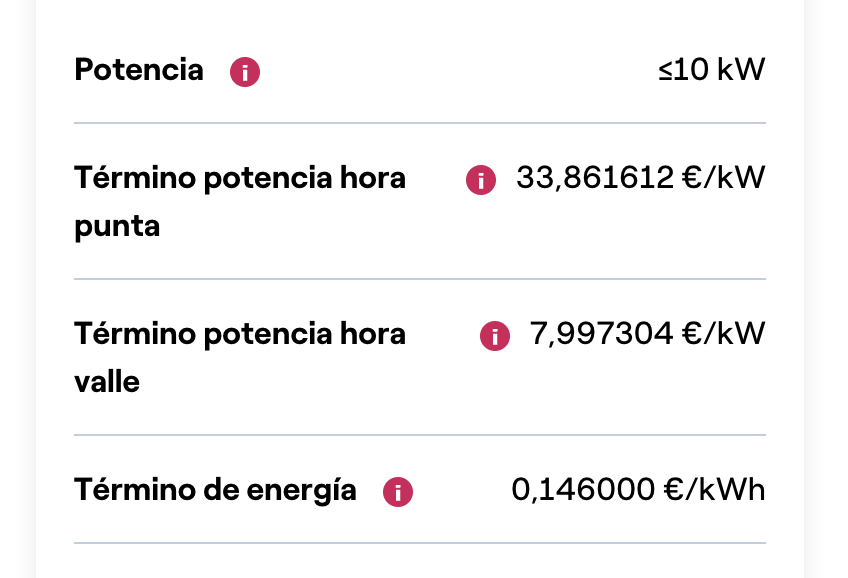Click the divider line below the hora valle row
Screen dimensions: 848x578
click(420, 435)
